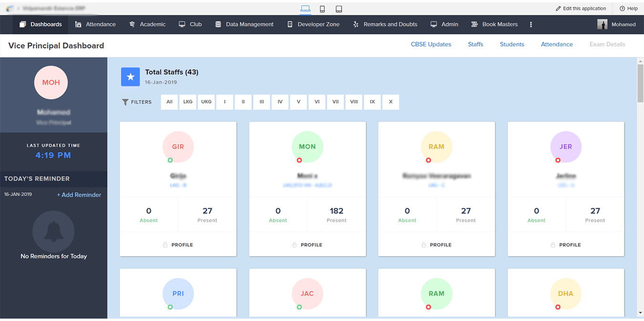Image resolution: width=644 pixels, height=321 pixels.
Task: Jump to Attendance section under dashboard title
Action: 557,44
